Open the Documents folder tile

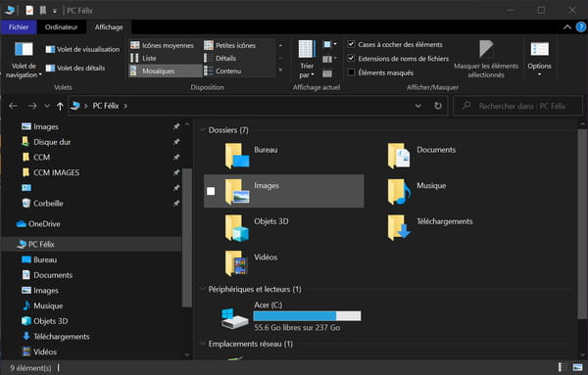446,155
